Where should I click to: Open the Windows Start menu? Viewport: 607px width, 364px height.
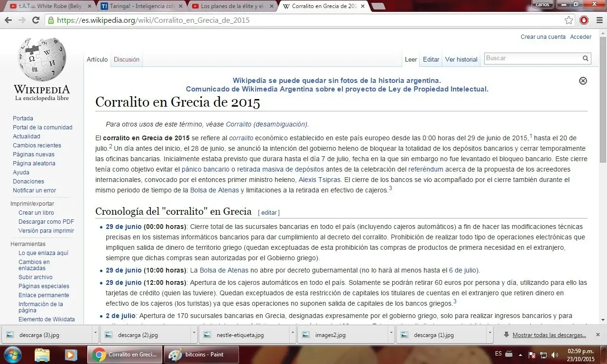click(12, 355)
